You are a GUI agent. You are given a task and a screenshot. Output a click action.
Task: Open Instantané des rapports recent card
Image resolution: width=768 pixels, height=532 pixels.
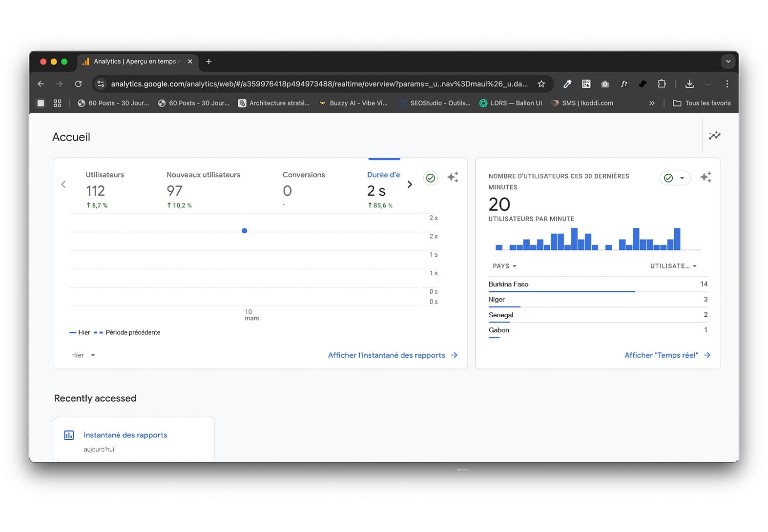coord(134,439)
